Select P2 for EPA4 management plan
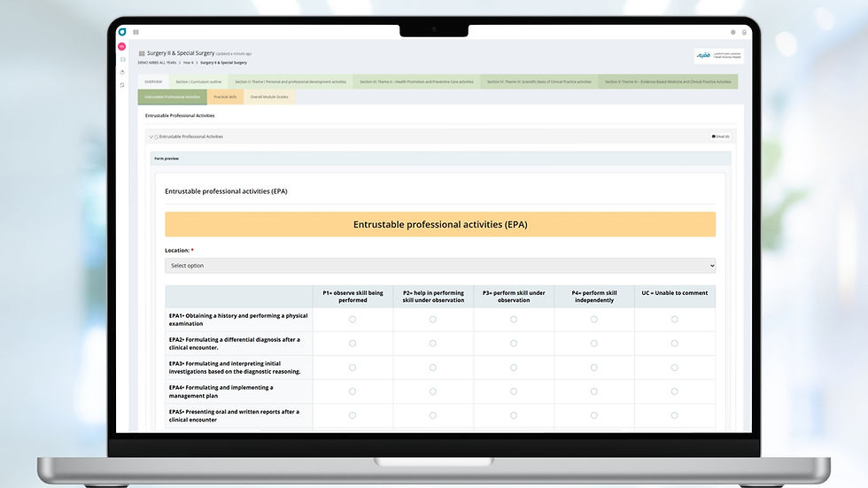This screenshot has height=488, width=868. click(x=433, y=391)
